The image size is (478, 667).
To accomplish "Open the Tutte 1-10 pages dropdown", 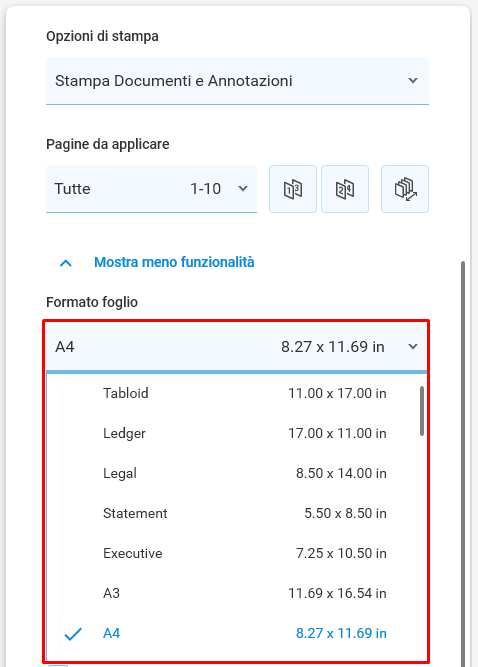I will [151, 189].
